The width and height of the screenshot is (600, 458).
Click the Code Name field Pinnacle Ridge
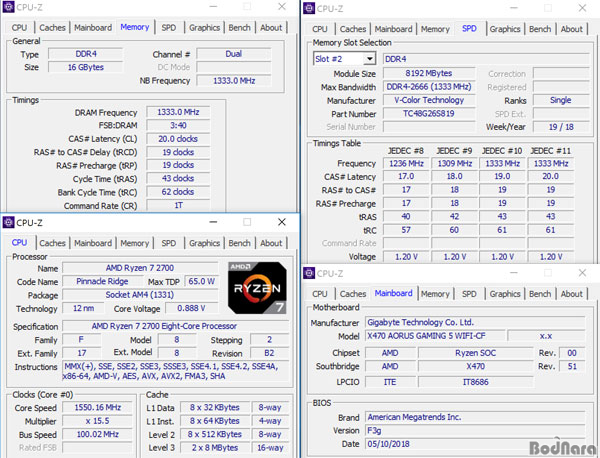click(x=102, y=282)
